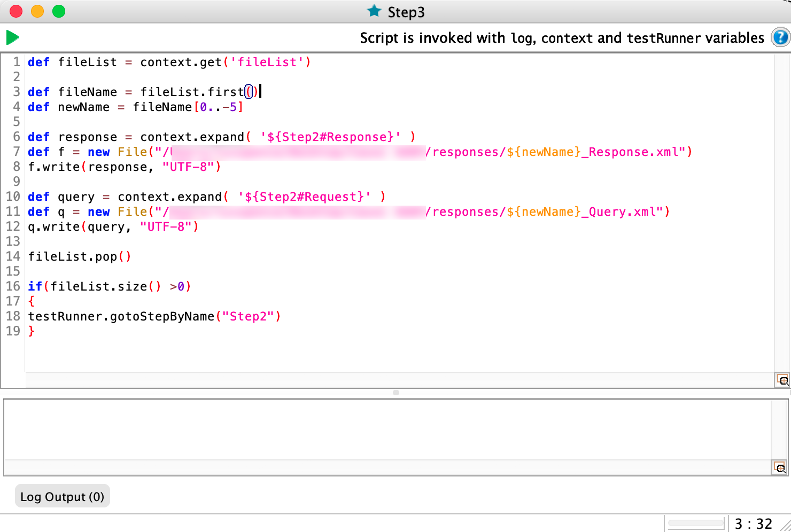Viewport: 791px width, 532px height.
Task: Click the resize grip in the status bar corner
Action: click(785, 525)
